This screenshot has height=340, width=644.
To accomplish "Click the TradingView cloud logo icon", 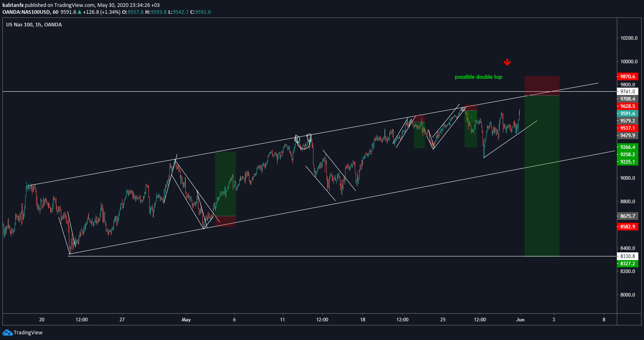I will [7, 333].
